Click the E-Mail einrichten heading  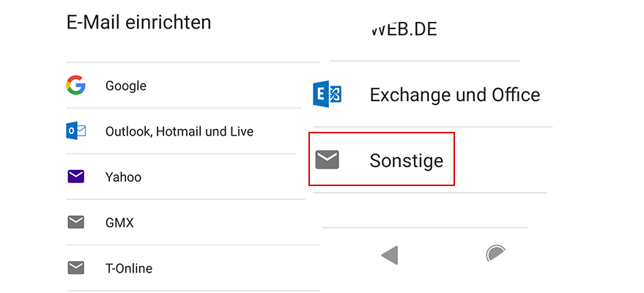pos(138,22)
